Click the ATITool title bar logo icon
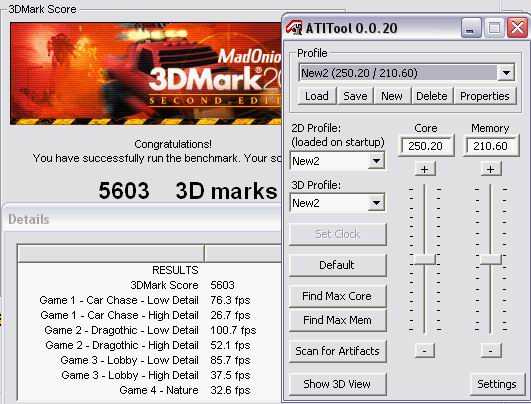Image resolution: width=531 pixels, height=404 pixels. pos(294,28)
